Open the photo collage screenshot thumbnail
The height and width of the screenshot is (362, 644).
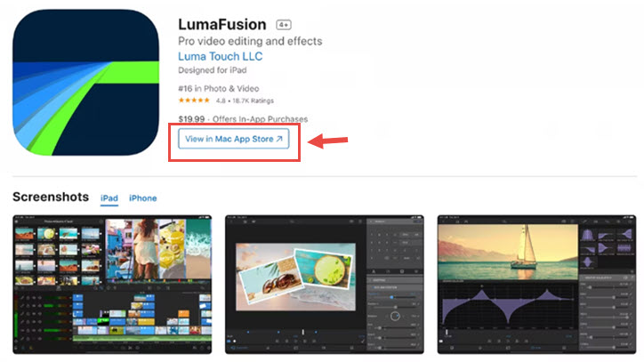325,285
